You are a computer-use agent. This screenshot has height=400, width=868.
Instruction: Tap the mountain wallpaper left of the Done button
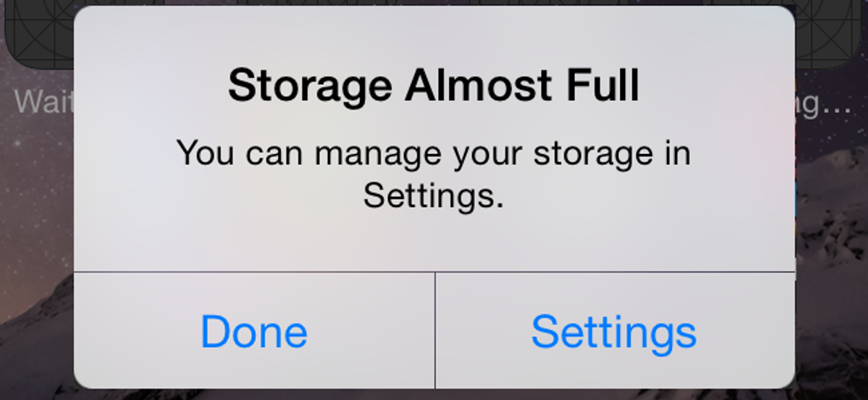click(x=36, y=332)
